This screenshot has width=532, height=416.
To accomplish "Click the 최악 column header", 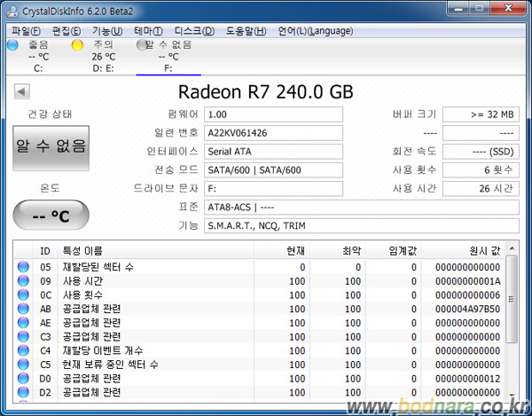I will 338,251.
